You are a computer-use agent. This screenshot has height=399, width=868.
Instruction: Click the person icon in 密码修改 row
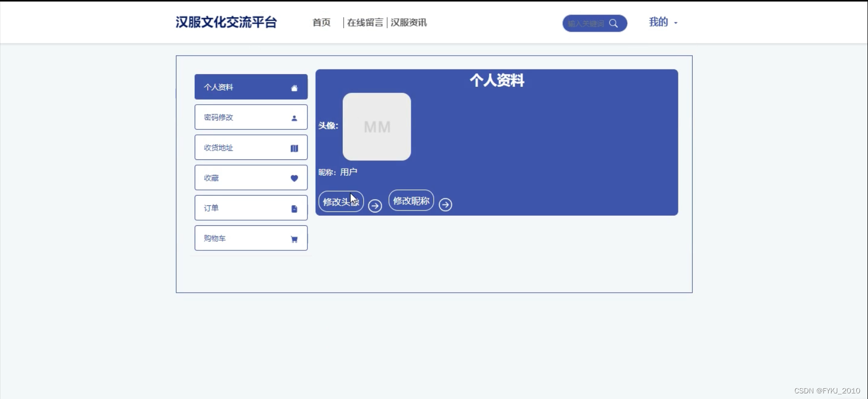click(294, 118)
